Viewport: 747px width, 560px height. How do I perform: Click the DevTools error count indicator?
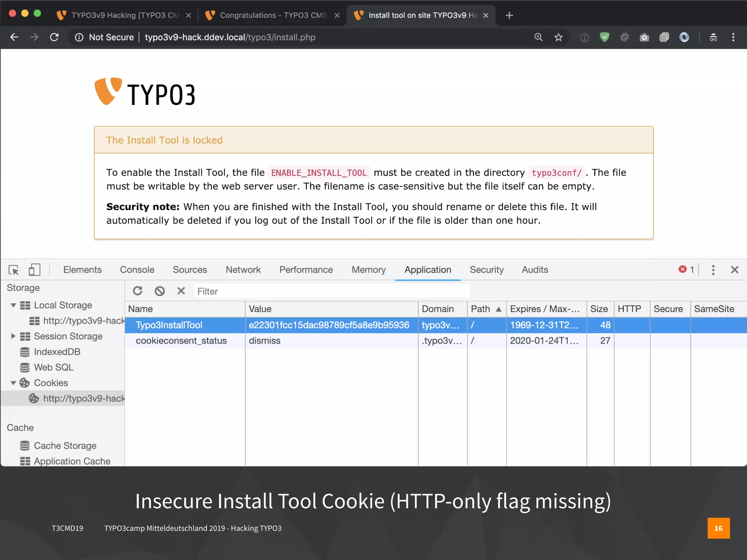tap(686, 269)
